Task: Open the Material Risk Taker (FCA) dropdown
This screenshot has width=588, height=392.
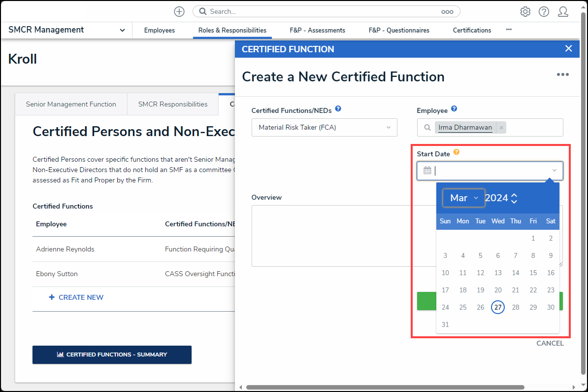Action: (x=324, y=127)
